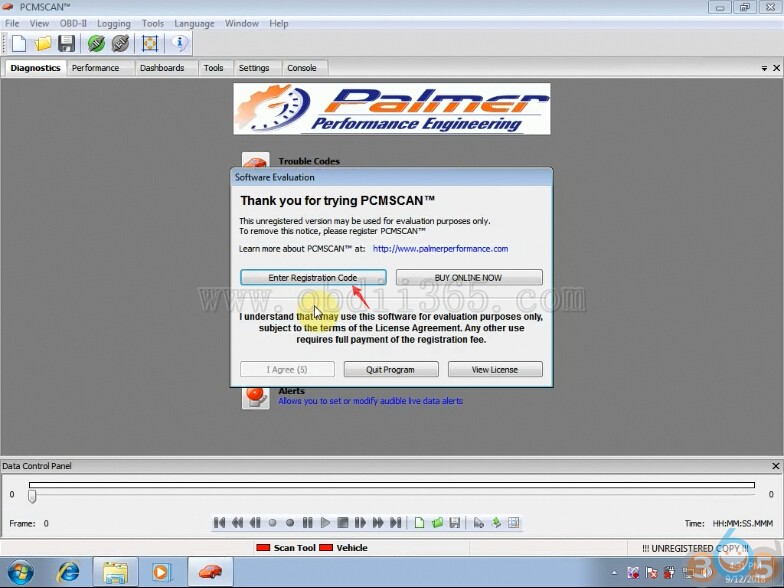Click the Trouble Codes icon behind the dialog

pos(256,160)
